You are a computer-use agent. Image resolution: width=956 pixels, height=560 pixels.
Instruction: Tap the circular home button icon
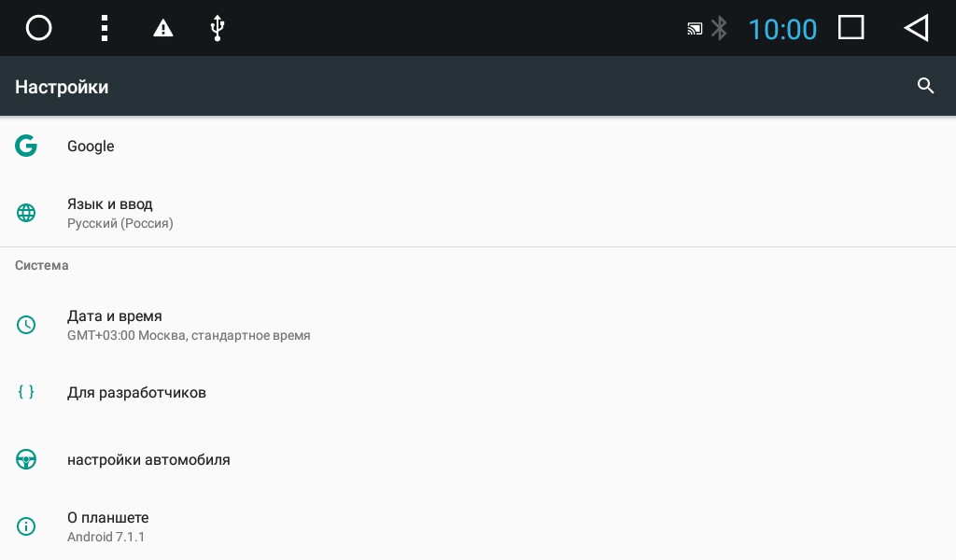[38, 28]
